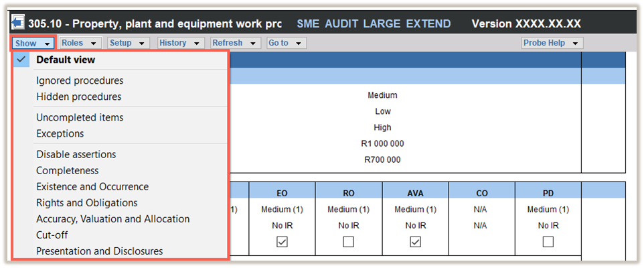
Task: Open the Setup dropdown
Action: (129, 43)
